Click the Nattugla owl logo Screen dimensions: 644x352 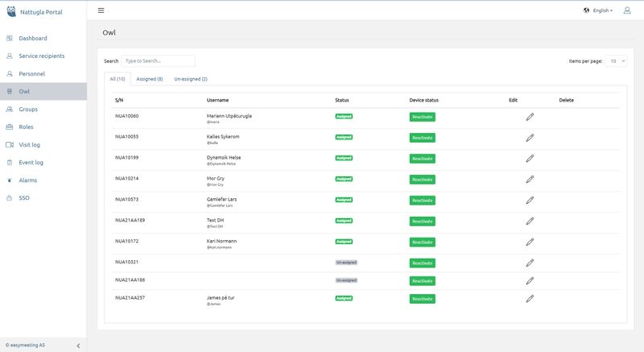coord(9,11)
